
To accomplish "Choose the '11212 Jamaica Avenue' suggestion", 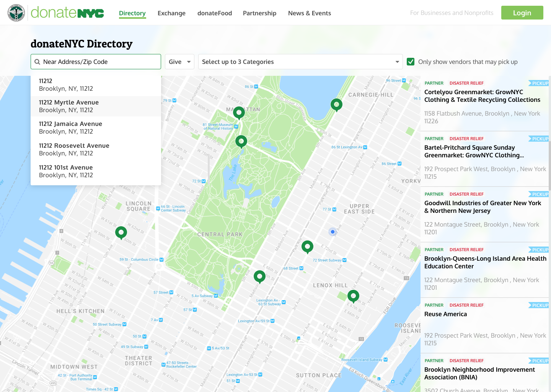I will click(96, 127).
